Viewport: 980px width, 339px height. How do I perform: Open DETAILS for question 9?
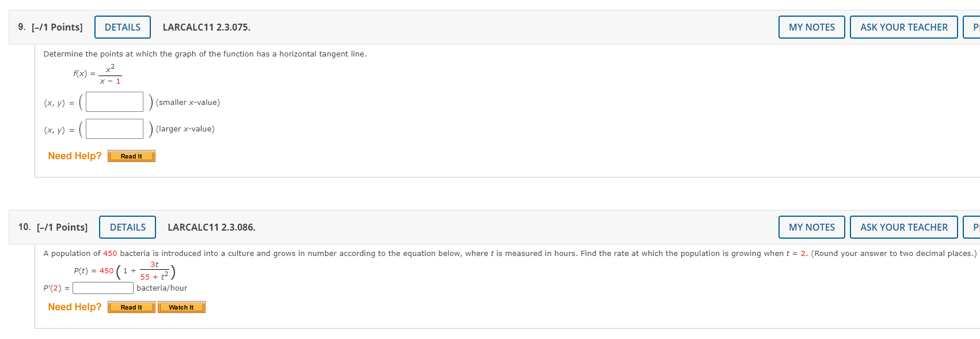122,27
